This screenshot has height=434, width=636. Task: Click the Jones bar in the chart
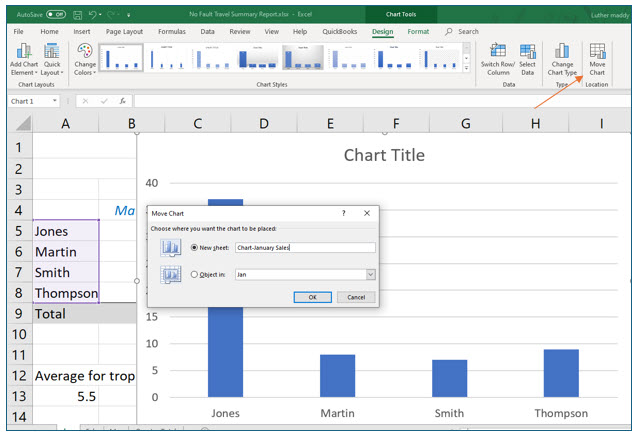[226, 352]
